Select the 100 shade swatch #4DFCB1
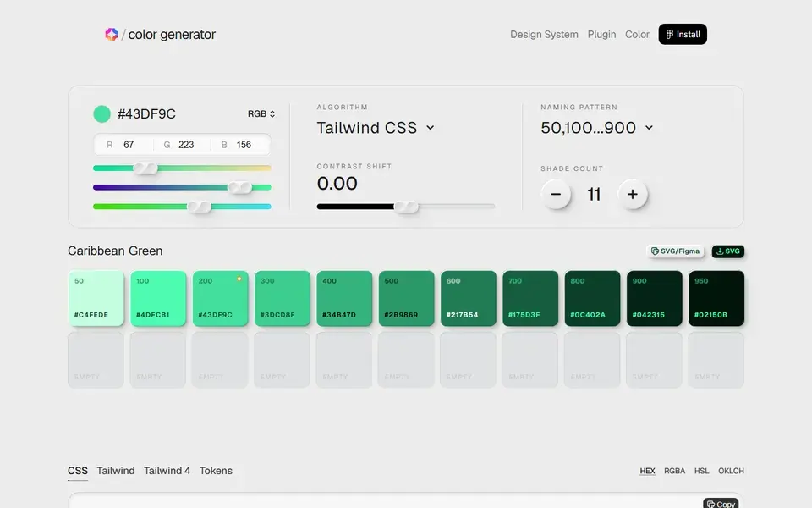 click(158, 298)
